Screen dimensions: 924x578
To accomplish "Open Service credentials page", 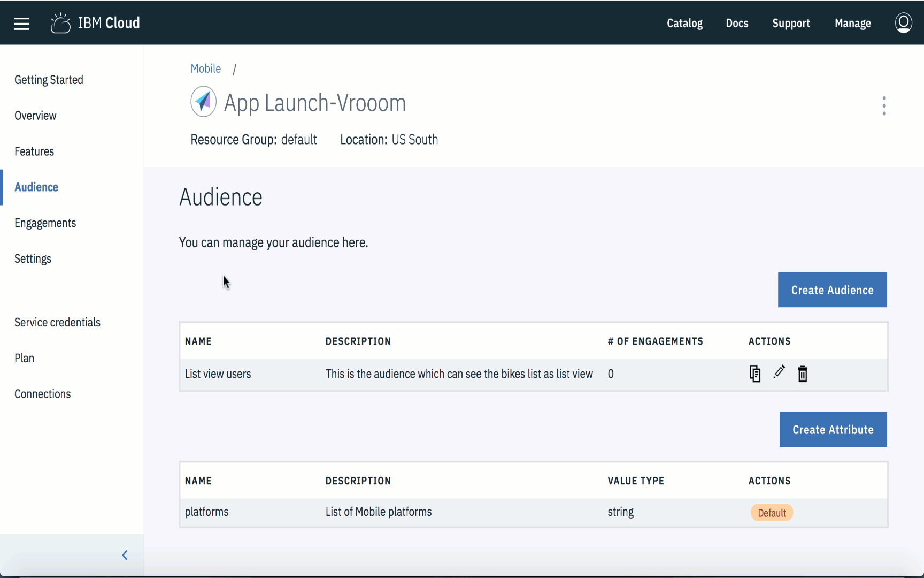I will 57,322.
